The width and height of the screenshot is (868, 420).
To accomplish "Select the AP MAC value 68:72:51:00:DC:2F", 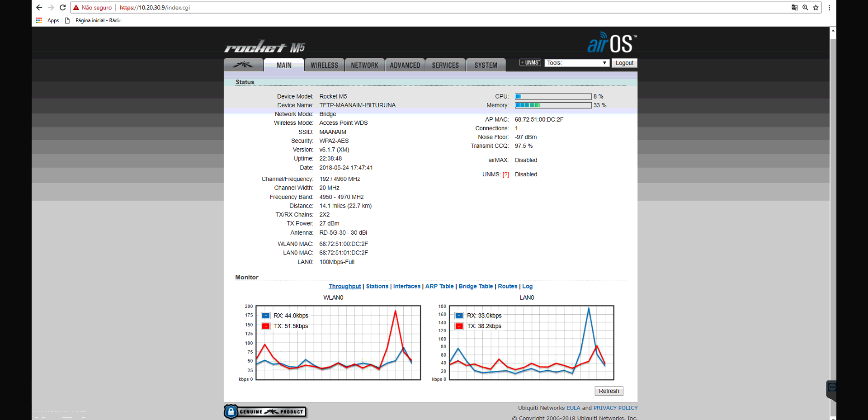I will 539,119.
